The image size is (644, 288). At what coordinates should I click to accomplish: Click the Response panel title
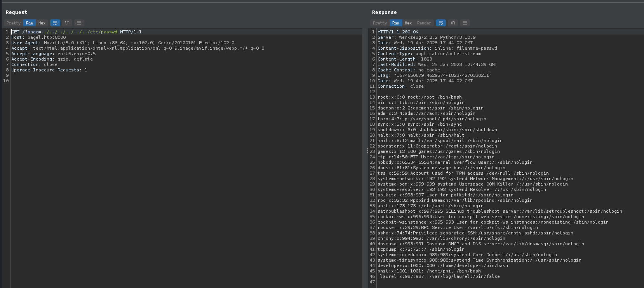(x=384, y=12)
